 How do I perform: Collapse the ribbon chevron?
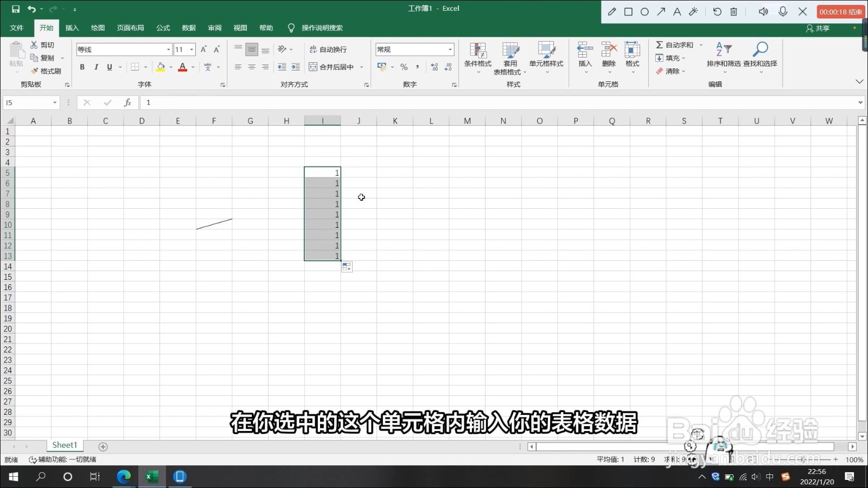[859, 81]
